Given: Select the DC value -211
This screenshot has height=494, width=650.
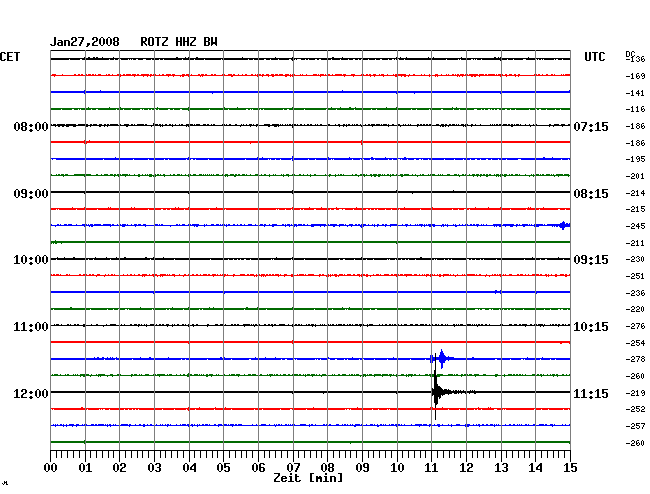Looking at the screenshot, I should coord(635,243).
